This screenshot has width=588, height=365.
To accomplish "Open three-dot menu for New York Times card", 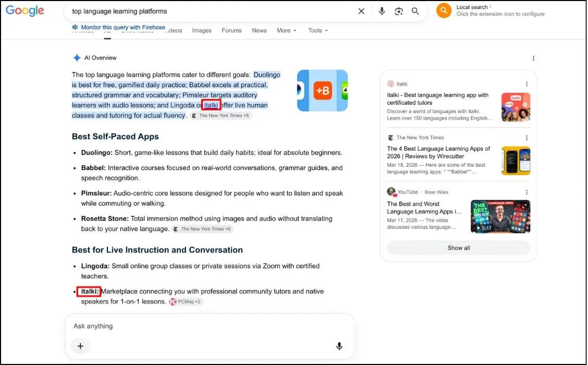I will 526,138.
